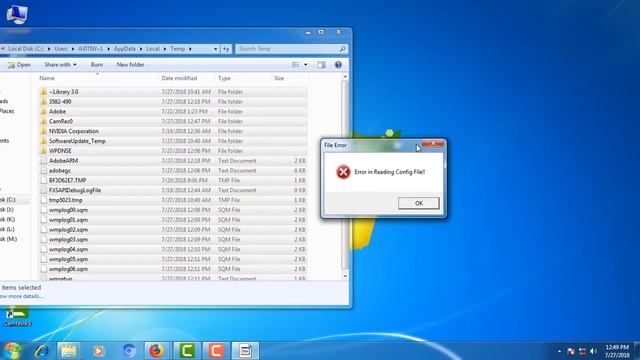Click the Action Center flag icon
The image size is (640, 360).
pos(571,351)
